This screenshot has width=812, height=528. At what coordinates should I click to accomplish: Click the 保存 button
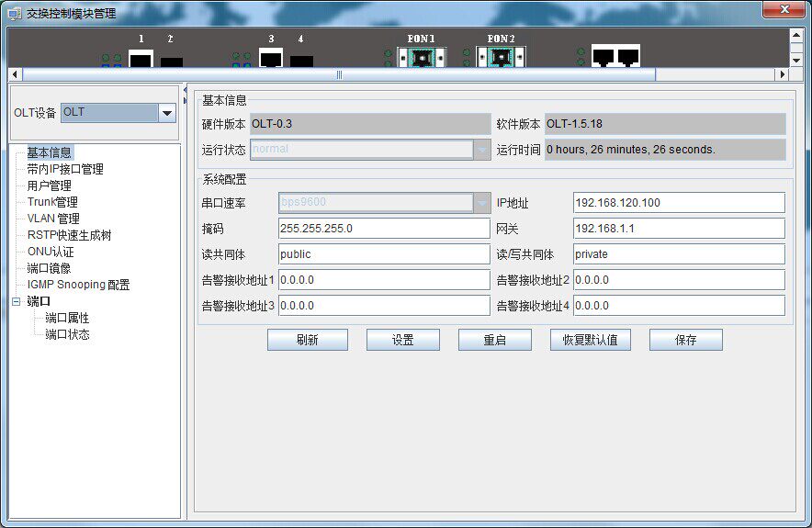pyautogui.click(x=685, y=340)
